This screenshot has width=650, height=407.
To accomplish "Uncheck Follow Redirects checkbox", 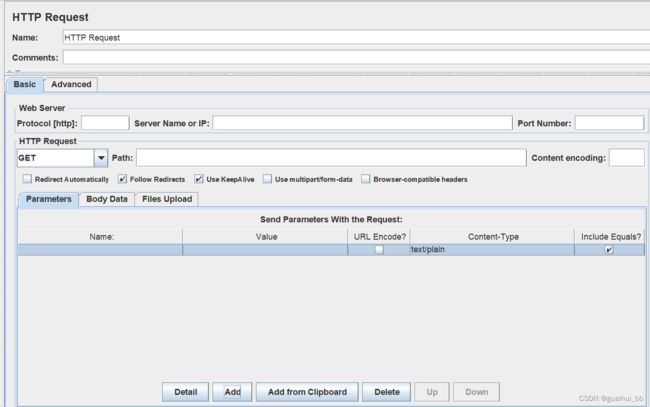I will tap(122, 179).
